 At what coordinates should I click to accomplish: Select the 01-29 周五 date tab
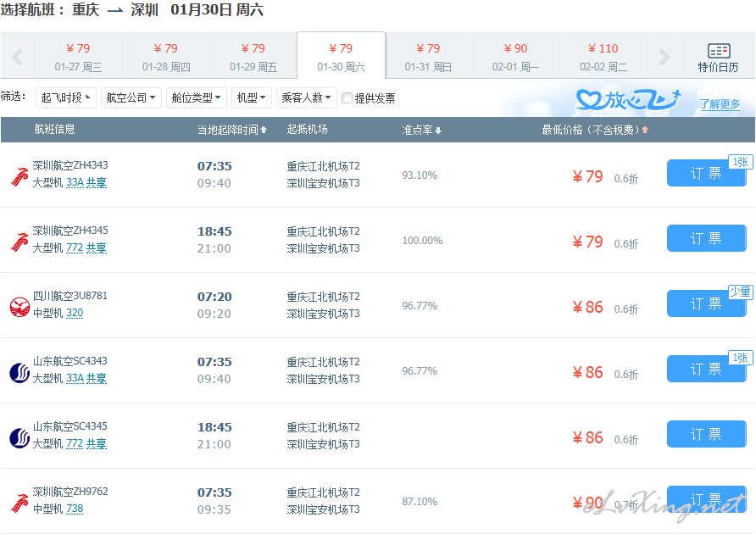click(253, 57)
